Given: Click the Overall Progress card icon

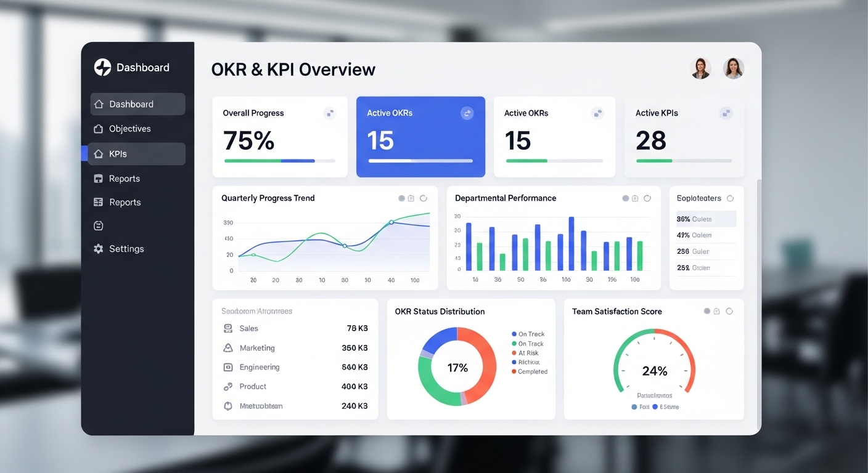Looking at the screenshot, I should [330, 113].
